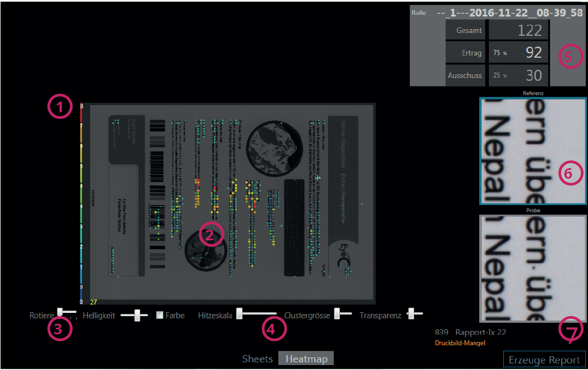Click the Hitzeskala slider handle

pyautogui.click(x=239, y=314)
